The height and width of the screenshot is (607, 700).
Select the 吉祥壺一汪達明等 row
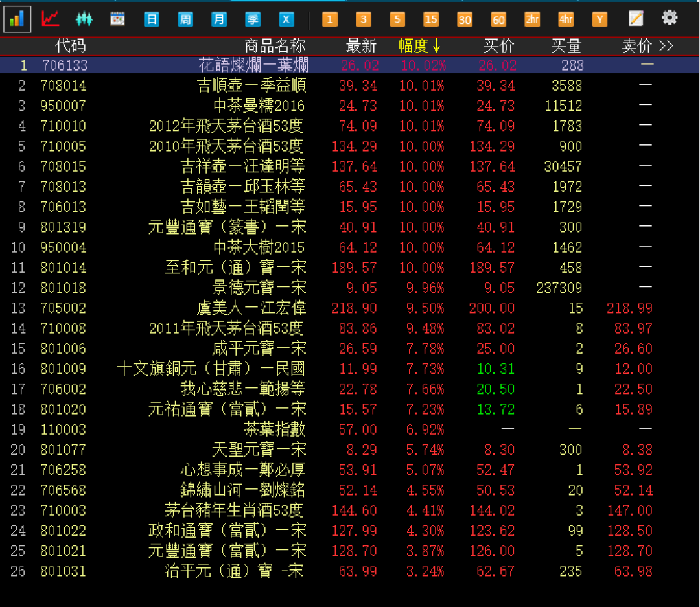pyautogui.click(x=349, y=166)
